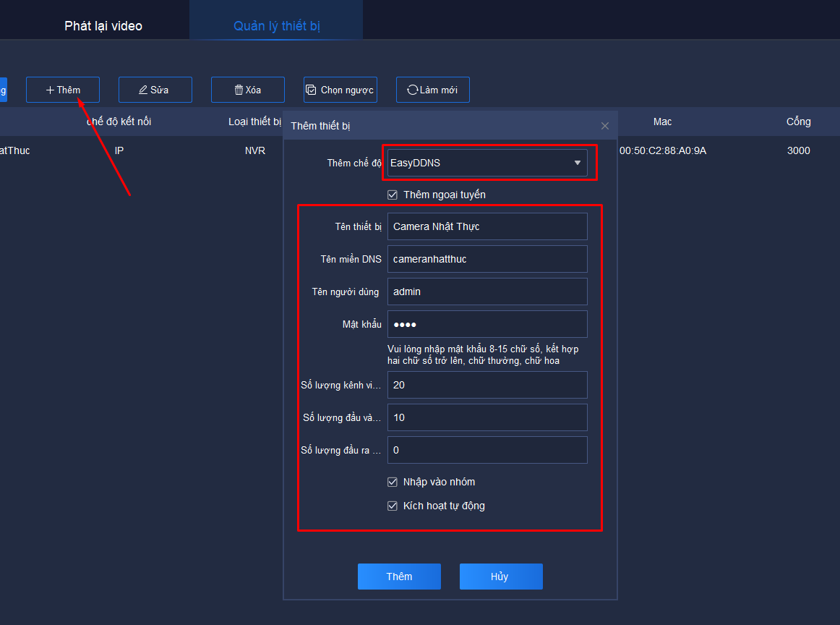Click the NVR device type cell

pos(255,150)
